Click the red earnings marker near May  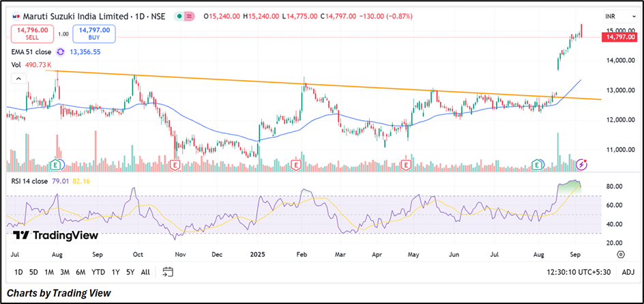point(406,165)
